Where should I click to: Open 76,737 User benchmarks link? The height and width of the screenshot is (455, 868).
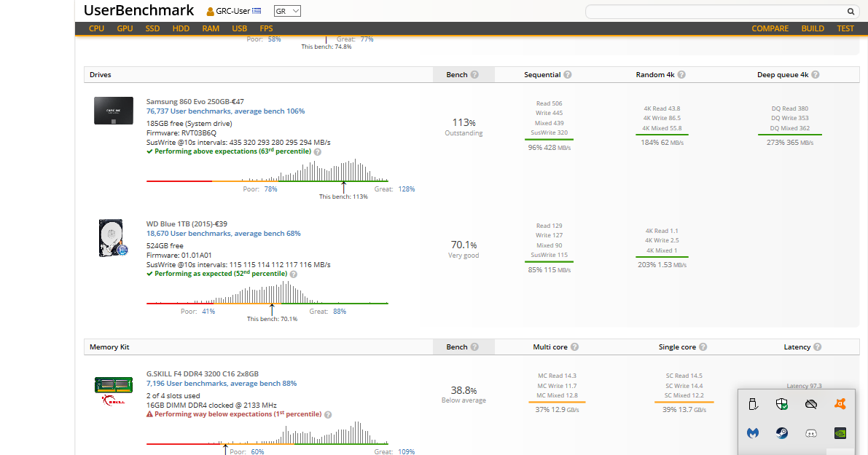click(225, 111)
